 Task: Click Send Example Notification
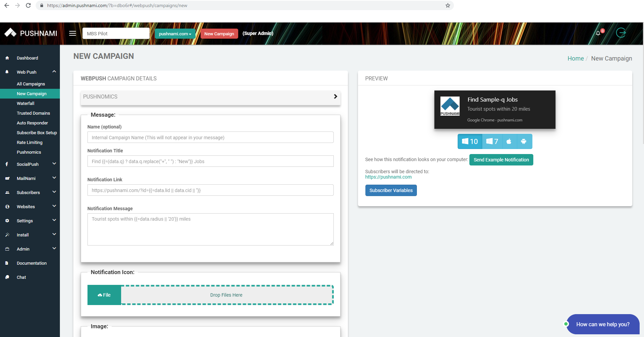[501, 159]
